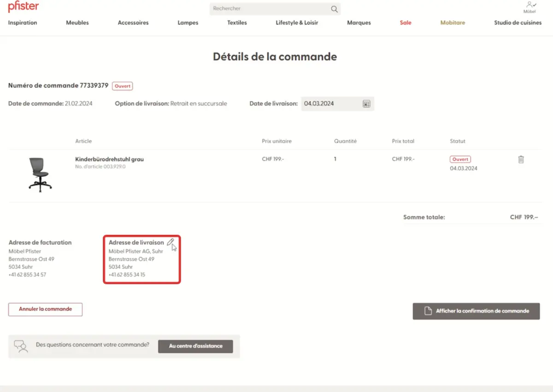Click Afficher la confirmation de commande
The height and width of the screenshot is (392, 553).
pos(476,311)
